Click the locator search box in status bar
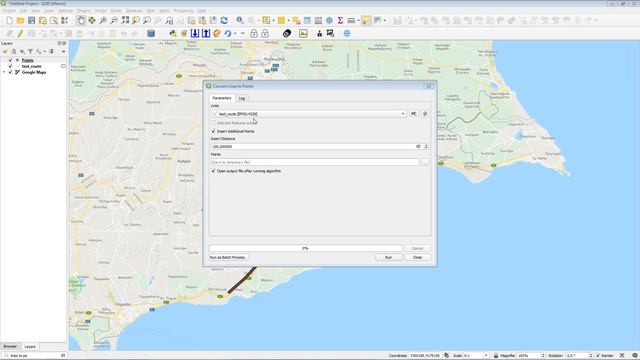The image size is (640, 360). [x=33, y=356]
